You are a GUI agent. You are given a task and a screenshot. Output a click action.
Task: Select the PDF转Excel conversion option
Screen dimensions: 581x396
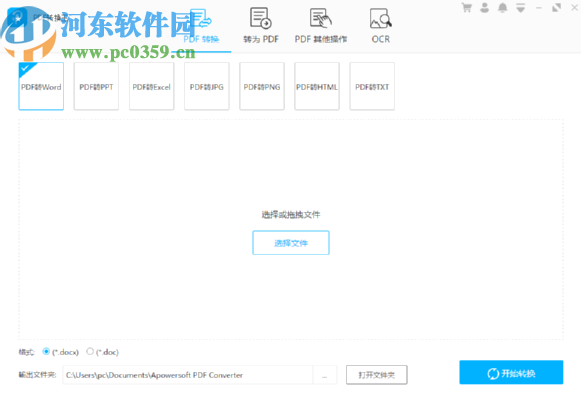(x=152, y=86)
